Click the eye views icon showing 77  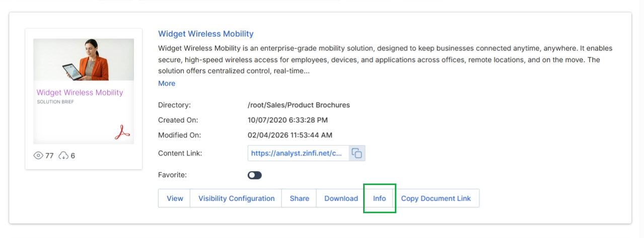pos(38,156)
